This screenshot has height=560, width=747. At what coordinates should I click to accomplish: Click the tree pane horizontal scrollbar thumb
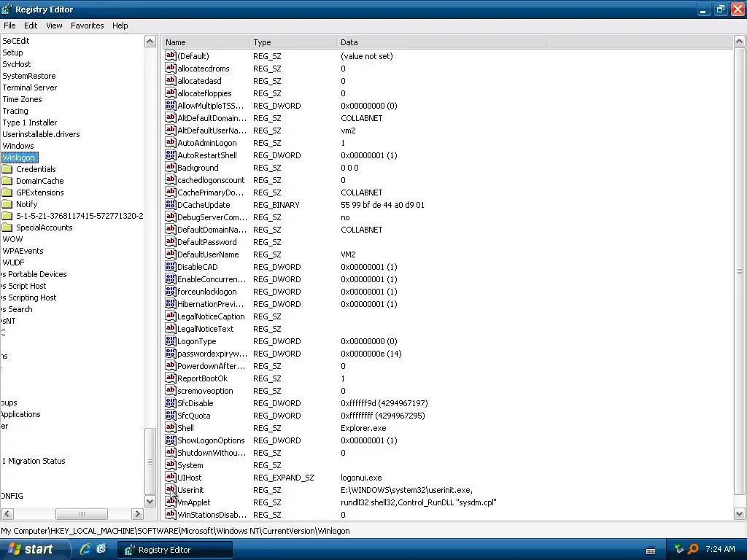(82, 514)
